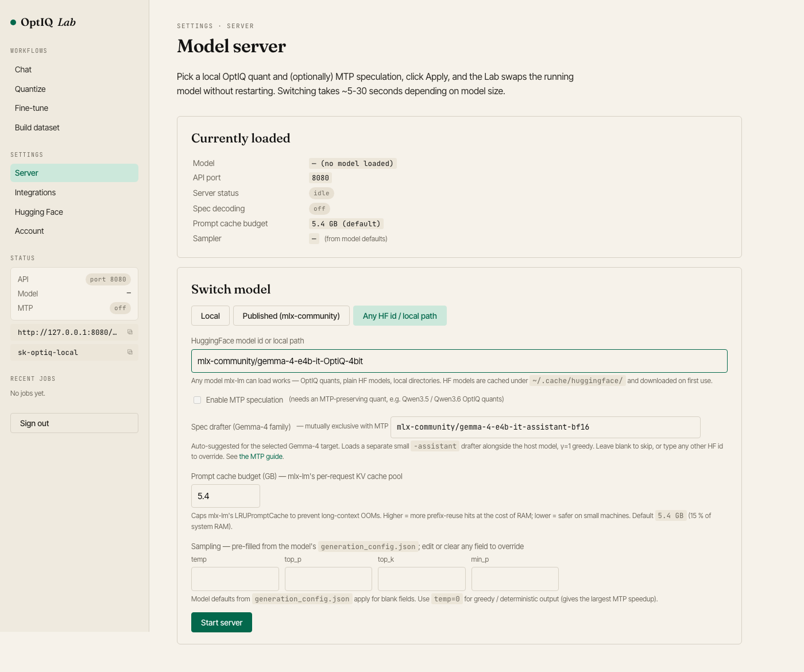Click the 'temp=0' code snippet
Screen dimensions: 804x672
(x=447, y=599)
